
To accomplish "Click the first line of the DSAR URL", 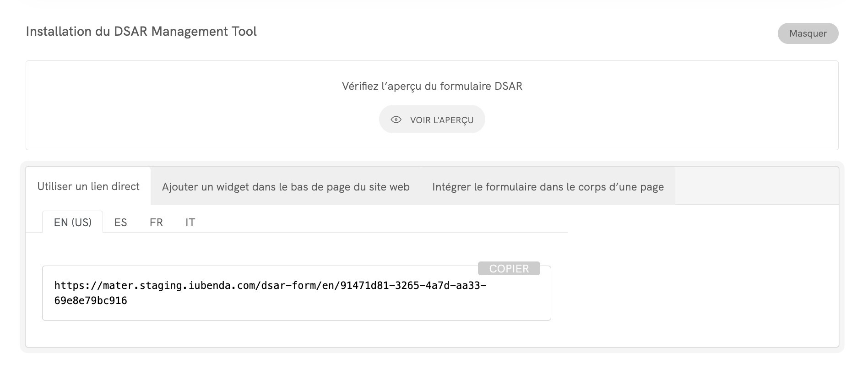I will click(x=270, y=286).
